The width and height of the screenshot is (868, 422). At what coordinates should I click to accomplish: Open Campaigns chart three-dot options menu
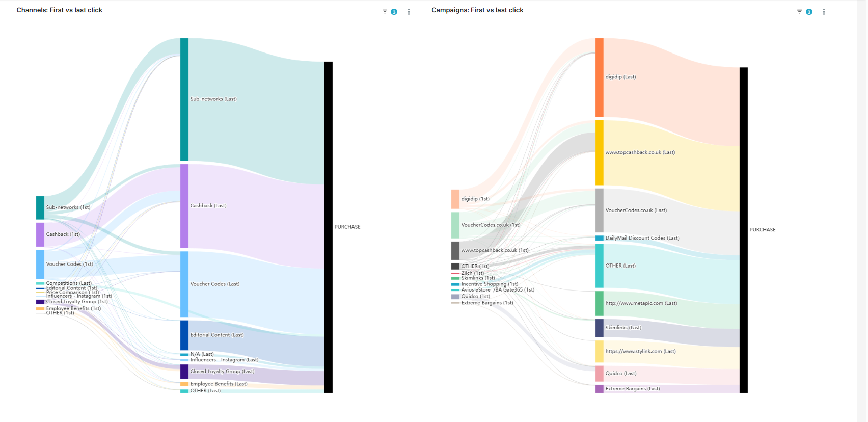coord(824,12)
